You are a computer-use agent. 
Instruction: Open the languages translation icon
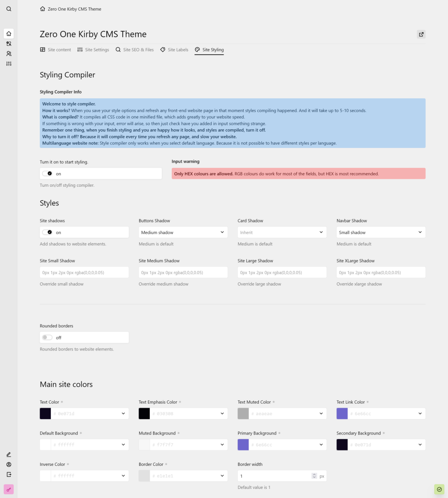9,44
